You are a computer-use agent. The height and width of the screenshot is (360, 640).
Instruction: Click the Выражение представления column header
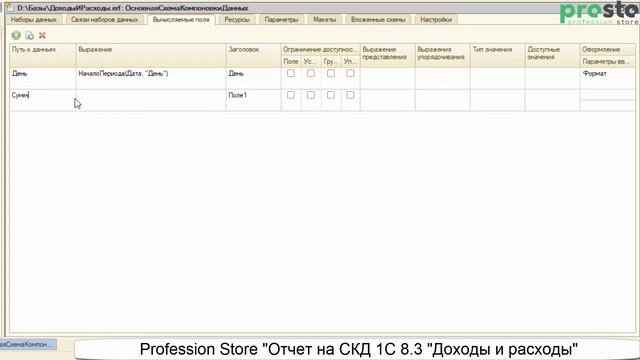point(387,56)
